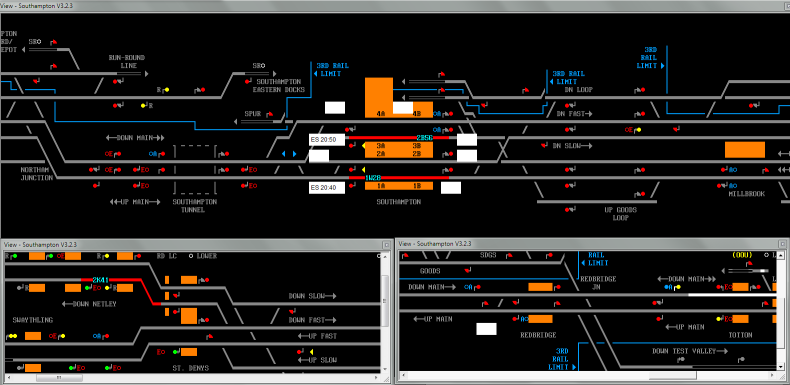Click the tall orange platform 4A block
Viewport: 790px width, 385px height.
[379, 98]
